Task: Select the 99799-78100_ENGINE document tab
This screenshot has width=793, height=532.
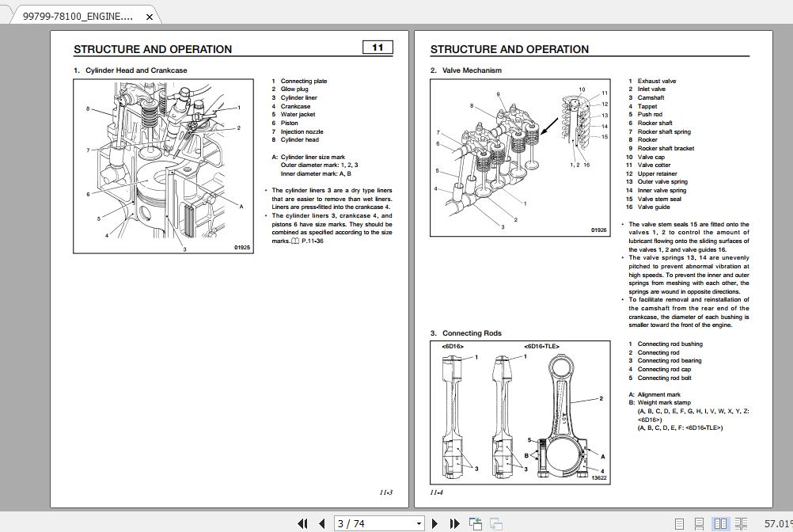Action: coord(78,16)
